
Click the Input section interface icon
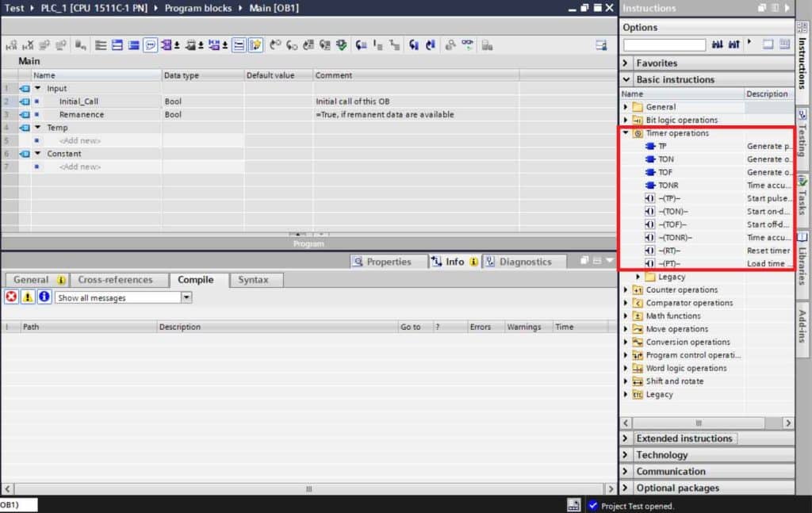point(24,89)
